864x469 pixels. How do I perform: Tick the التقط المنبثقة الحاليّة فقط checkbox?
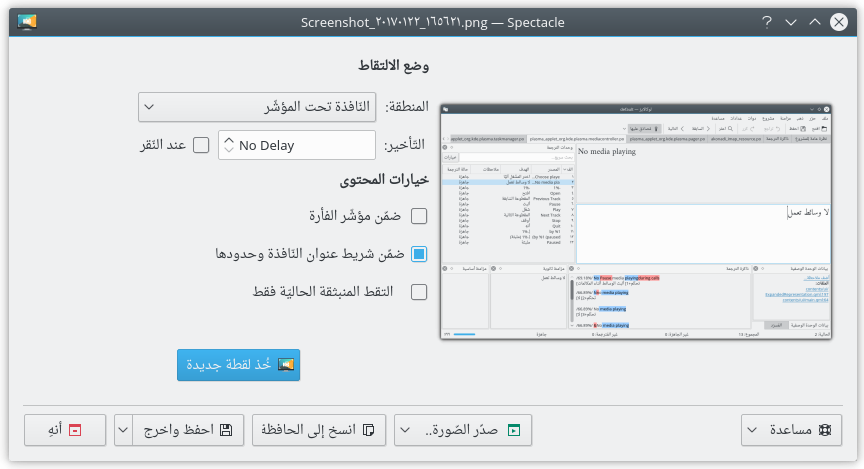419,292
